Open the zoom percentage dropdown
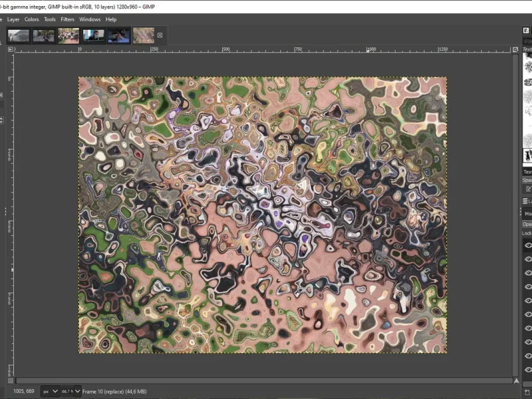 click(x=77, y=392)
